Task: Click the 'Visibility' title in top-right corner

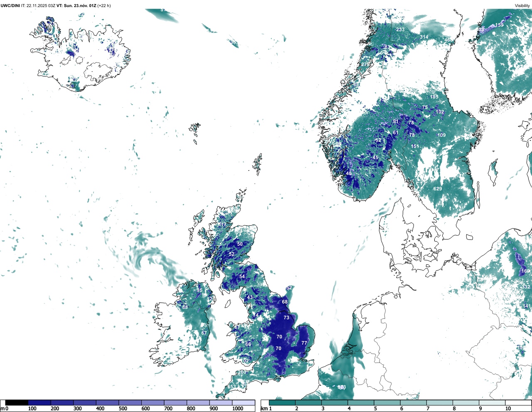Action: (x=522, y=6)
